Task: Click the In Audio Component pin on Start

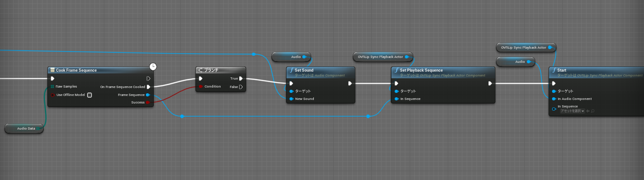Action: pos(554,99)
